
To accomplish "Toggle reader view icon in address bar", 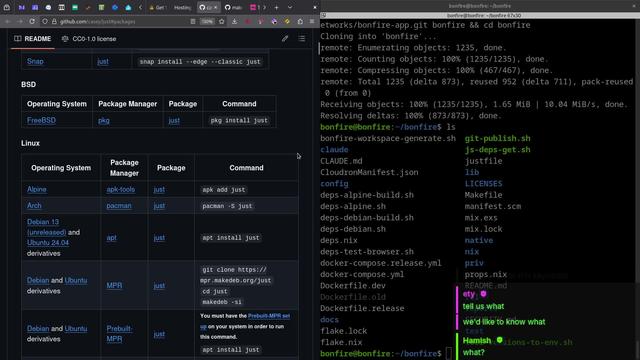I will click(x=193, y=21).
